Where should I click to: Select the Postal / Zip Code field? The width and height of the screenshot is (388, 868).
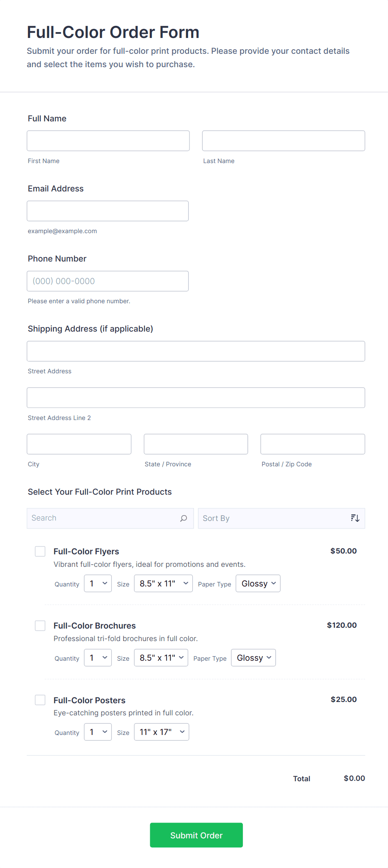click(312, 444)
